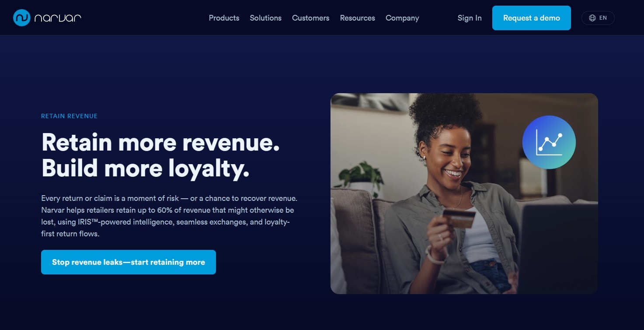Open the Customers menu
Screen dimensions: 644x330
(310, 18)
